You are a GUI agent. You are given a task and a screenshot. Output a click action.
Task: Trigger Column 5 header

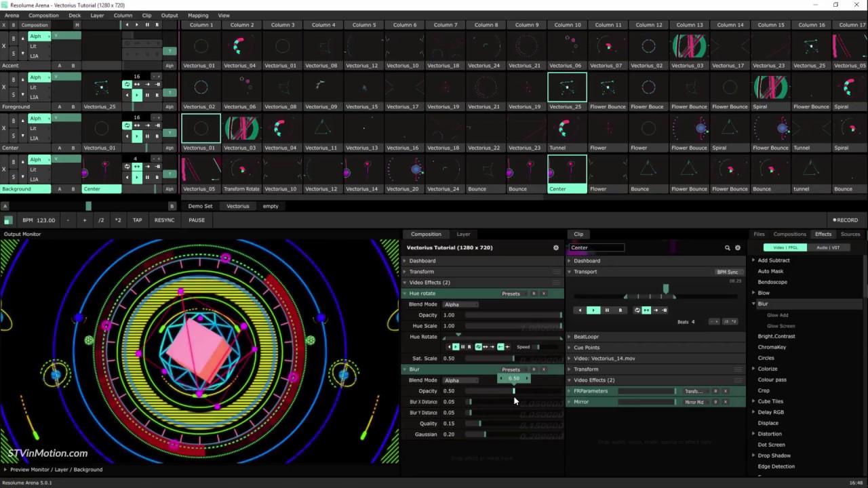[364, 25]
